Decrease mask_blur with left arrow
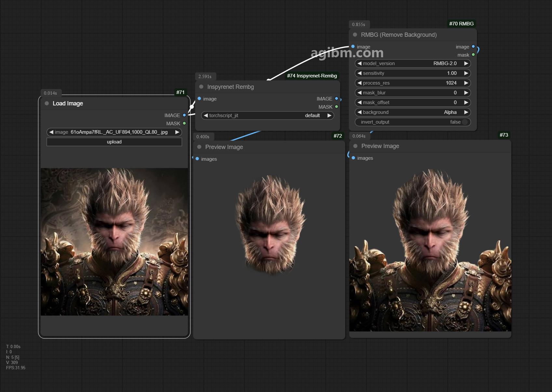Image resolution: width=552 pixels, height=392 pixels. (359, 93)
